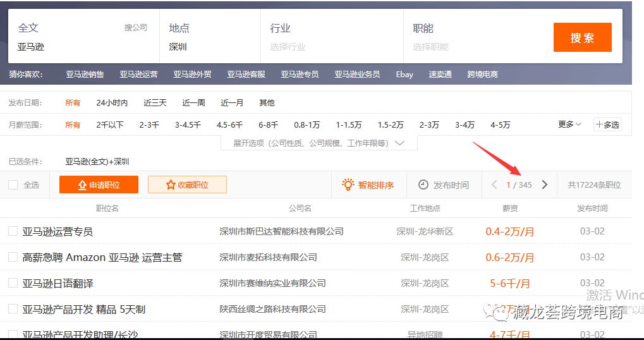
Task: Click the 申请职位 apply button
Action: [x=98, y=185]
